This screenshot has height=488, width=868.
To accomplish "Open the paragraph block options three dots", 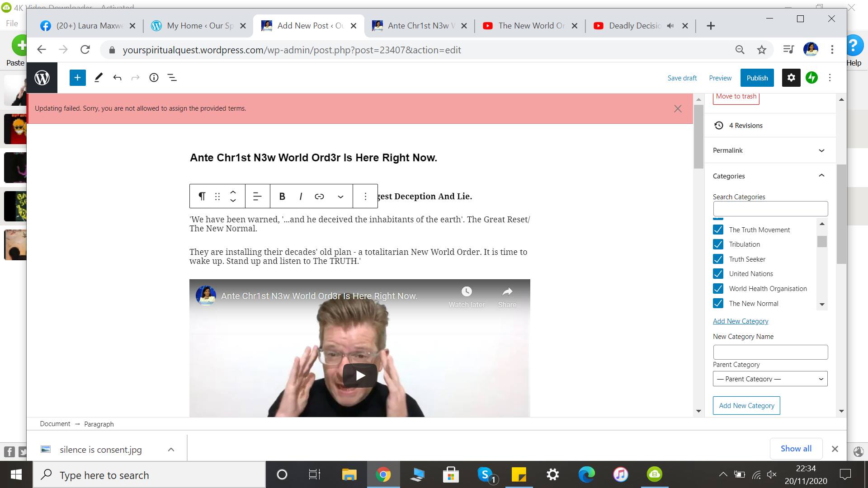I will coord(365,196).
